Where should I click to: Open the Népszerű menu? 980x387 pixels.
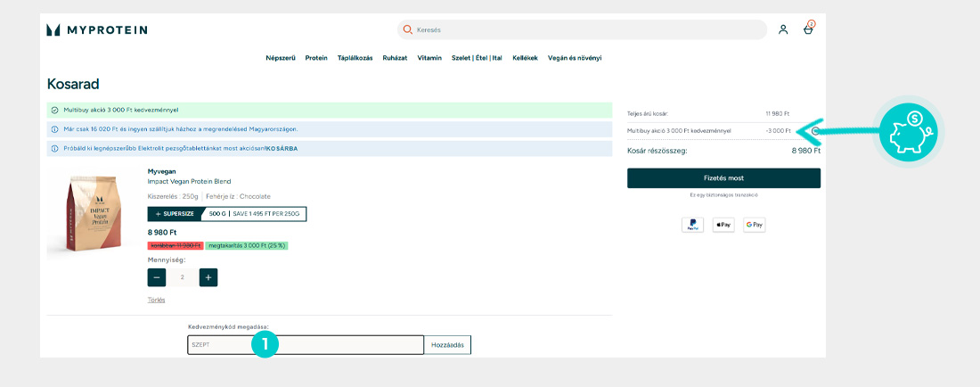(x=281, y=58)
